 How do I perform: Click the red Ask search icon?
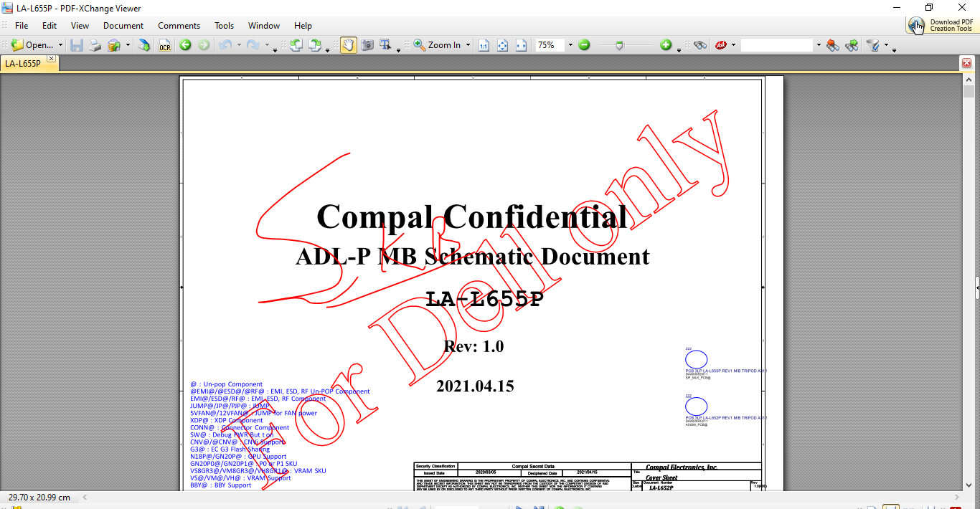(x=721, y=45)
